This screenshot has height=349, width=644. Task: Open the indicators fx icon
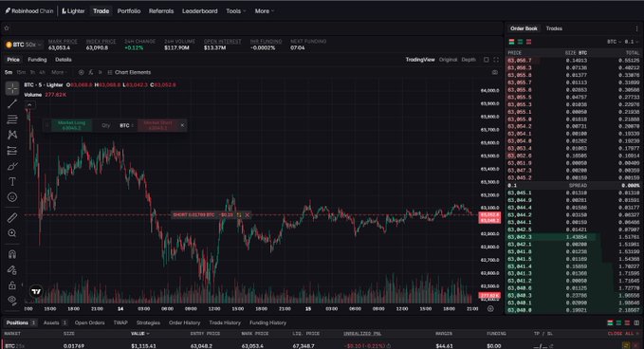(x=91, y=72)
